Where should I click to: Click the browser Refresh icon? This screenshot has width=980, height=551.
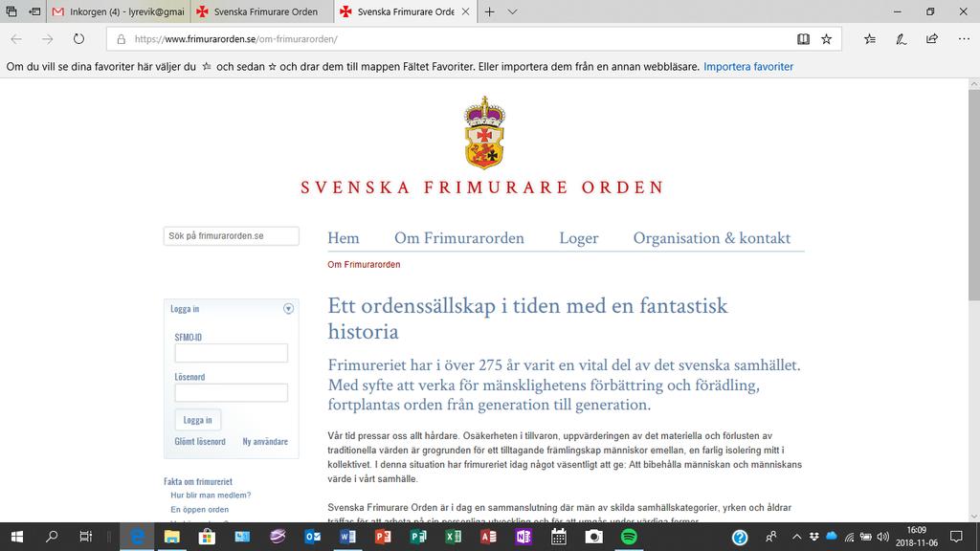[x=78, y=38]
